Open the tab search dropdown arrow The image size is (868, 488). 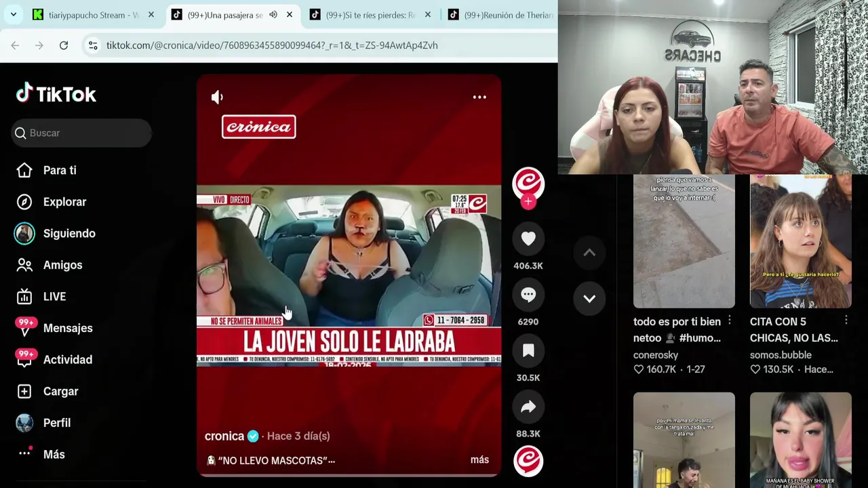[13, 14]
